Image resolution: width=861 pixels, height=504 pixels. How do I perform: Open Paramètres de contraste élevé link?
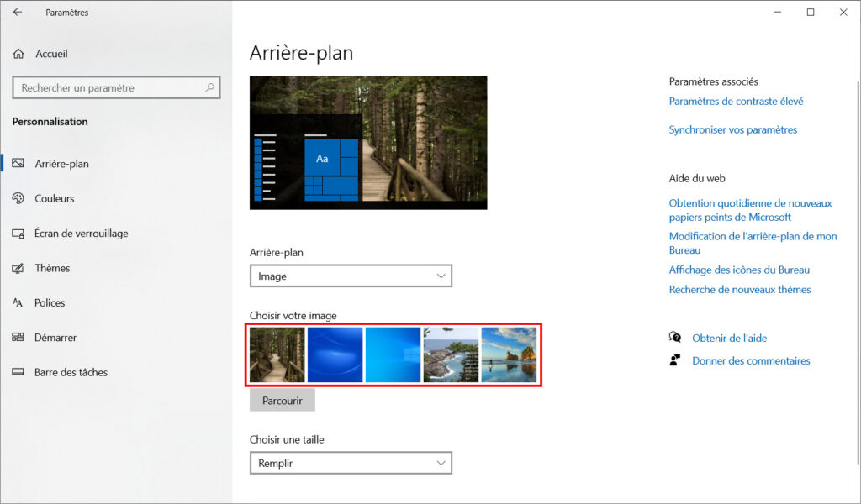click(x=736, y=102)
